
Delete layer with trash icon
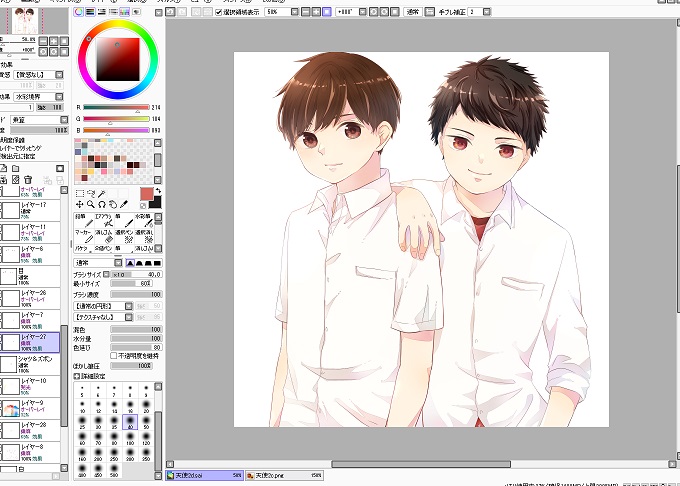pos(28,179)
